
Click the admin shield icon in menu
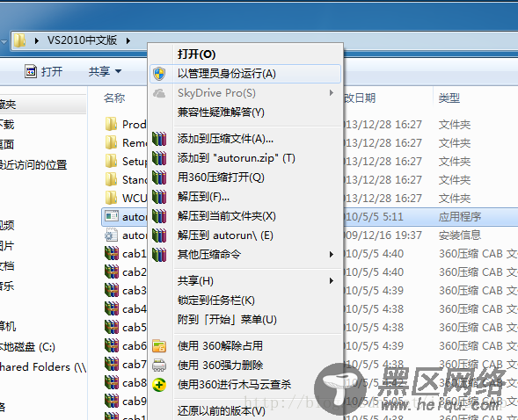pyautogui.click(x=159, y=74)
